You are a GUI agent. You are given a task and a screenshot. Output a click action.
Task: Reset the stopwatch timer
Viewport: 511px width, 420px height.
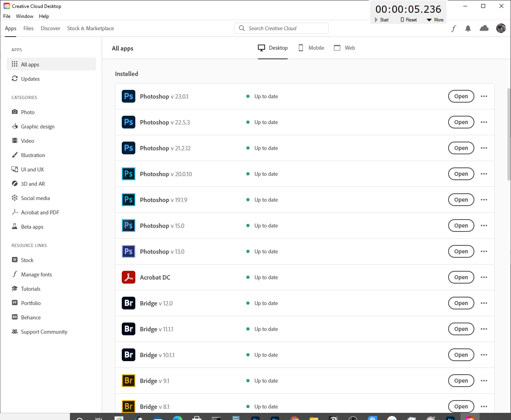409,20
